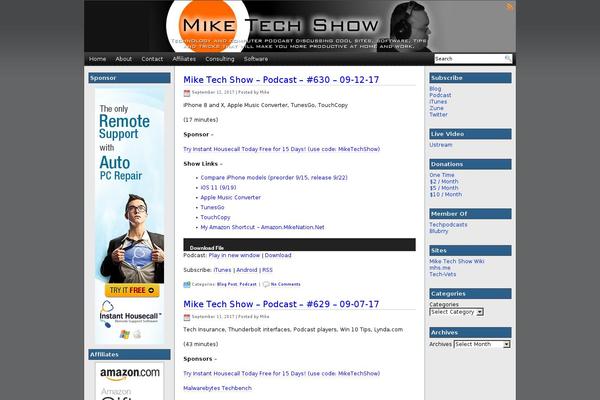This screenshot has width=600, height=400.
Task: Click TRY IT FREE button in sponsor ad
Action: tap(132, 290)
